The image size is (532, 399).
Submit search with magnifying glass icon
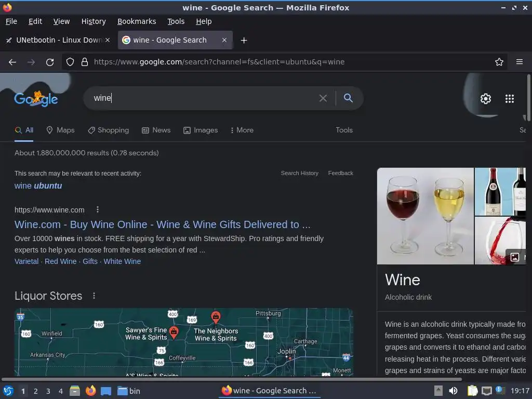(348, 98)
